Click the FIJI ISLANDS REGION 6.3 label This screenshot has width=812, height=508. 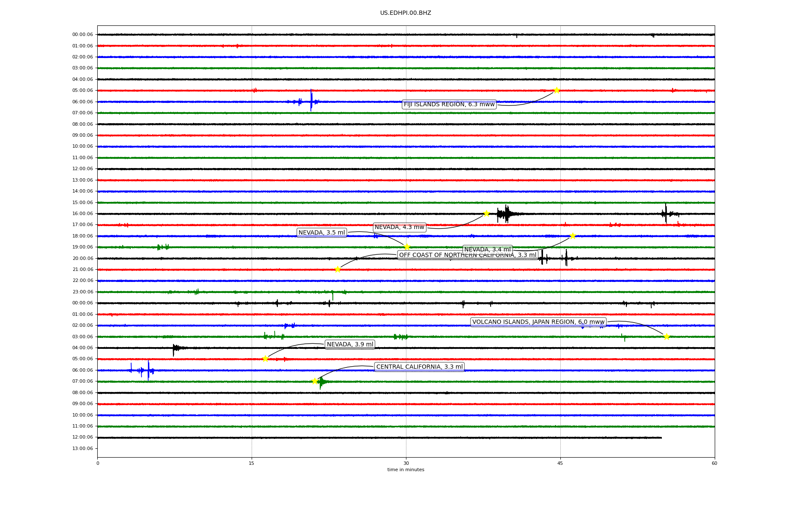click(x=449, y=104)
